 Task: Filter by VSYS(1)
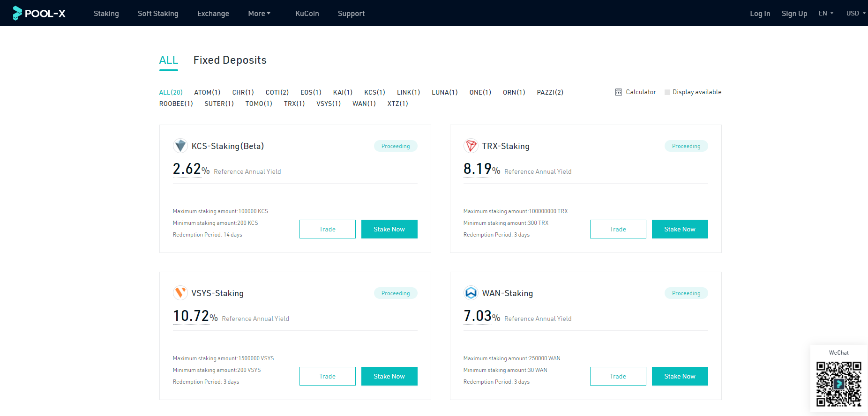(x=329, y=104)
